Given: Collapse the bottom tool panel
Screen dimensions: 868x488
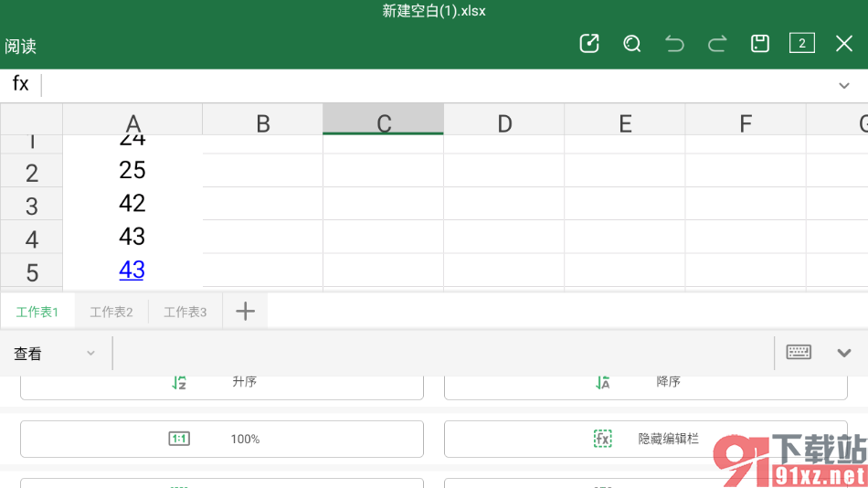Looking at the screenshot, I should tap(844, 353).
